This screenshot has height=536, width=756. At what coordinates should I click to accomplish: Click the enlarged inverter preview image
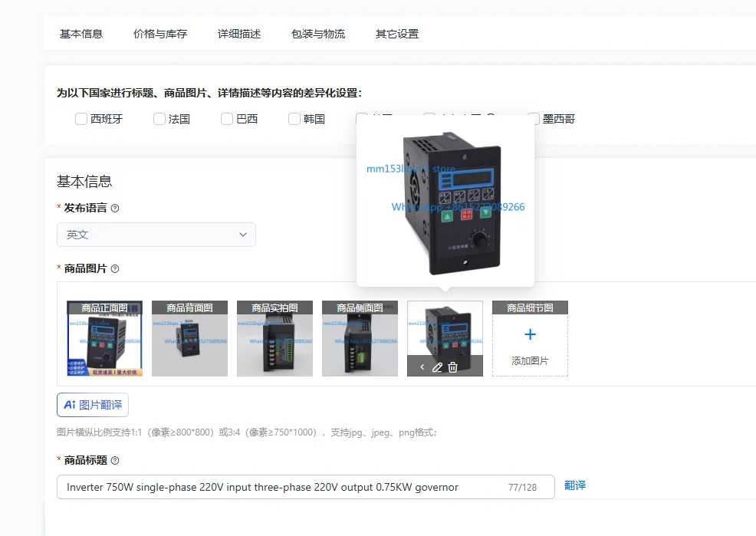[x=445, y=201]
